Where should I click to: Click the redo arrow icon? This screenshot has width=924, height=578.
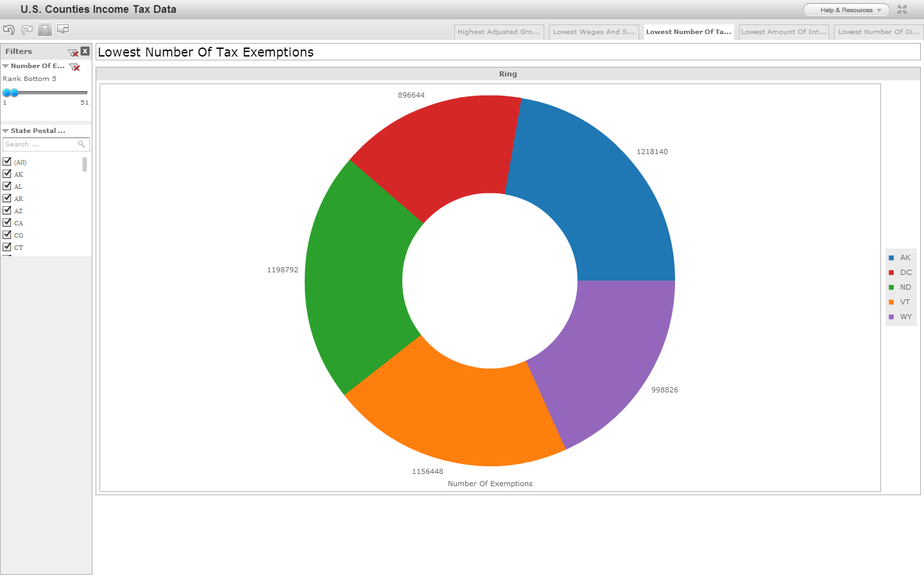click(27, 30)
